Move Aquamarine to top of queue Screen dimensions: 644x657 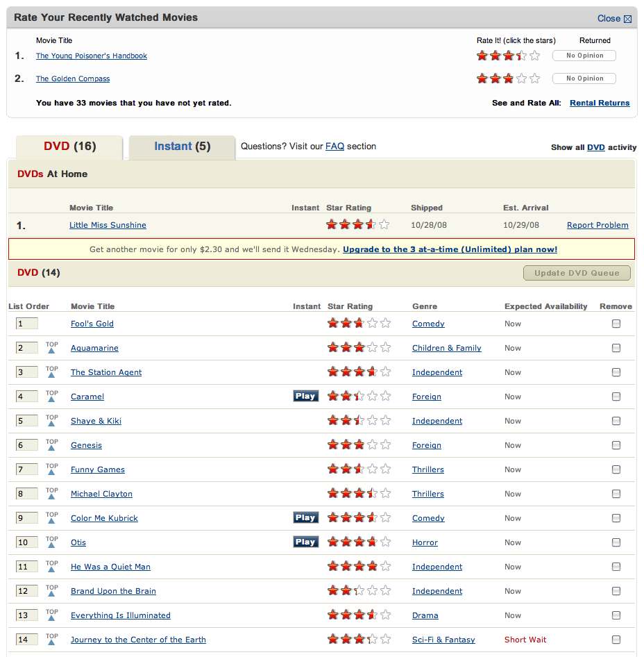(x=51, y=348)
